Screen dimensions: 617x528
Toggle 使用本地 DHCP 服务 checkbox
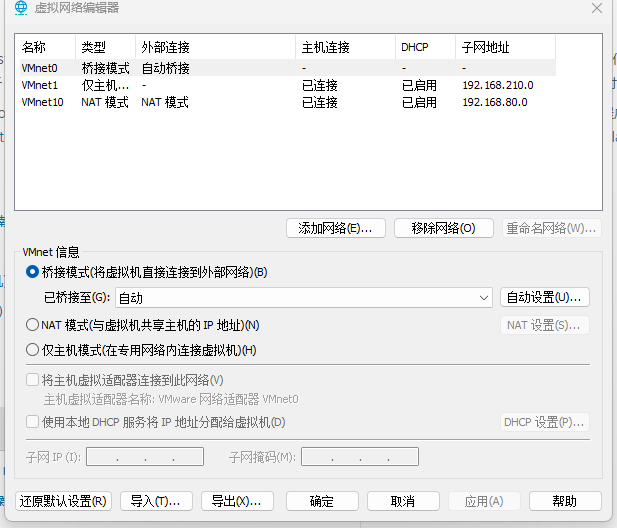click(32, 422)
